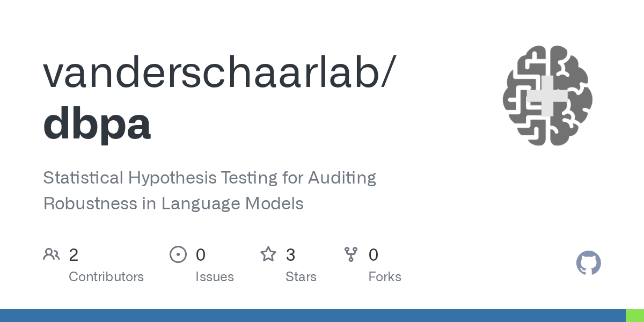
Task: Click the Contributors label
Action: pyautogui.click(x=106, y=277)
